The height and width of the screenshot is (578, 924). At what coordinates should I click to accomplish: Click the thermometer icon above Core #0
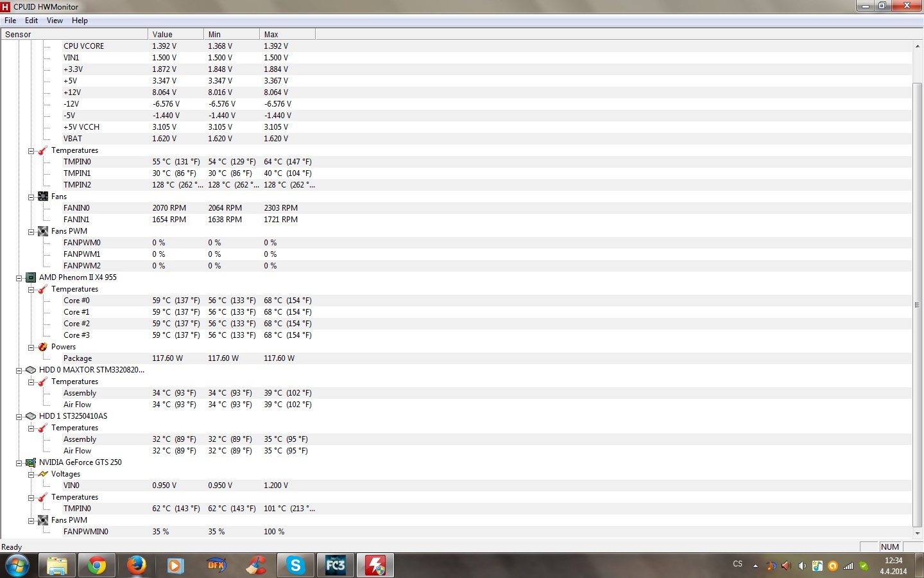[x=43, y=289]
